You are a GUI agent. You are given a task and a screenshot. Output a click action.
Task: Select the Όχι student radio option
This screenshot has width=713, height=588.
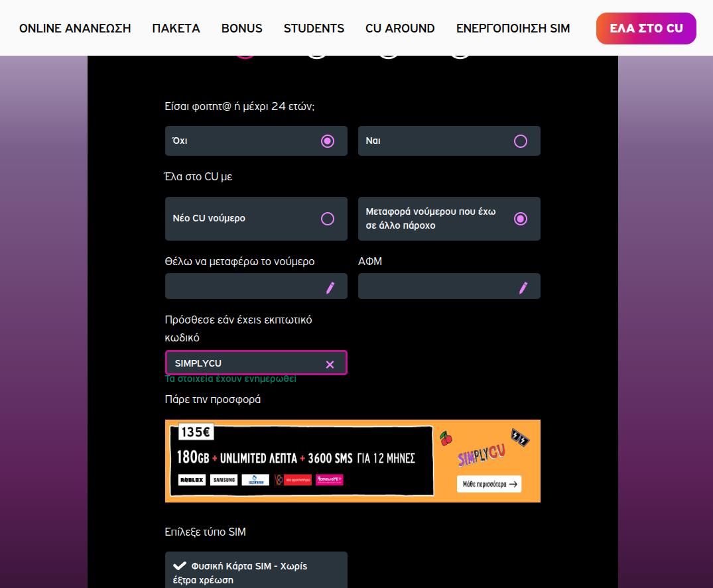coord(327,141)
